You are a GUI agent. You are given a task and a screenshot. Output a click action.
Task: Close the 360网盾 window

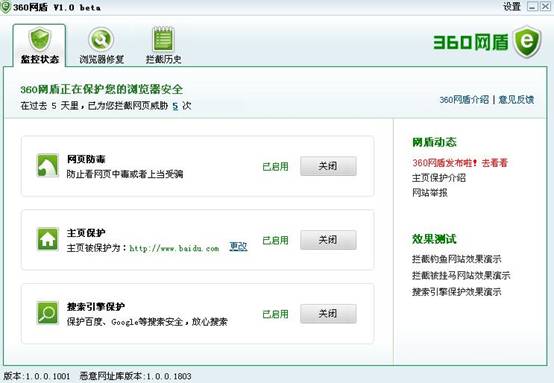click(x=545, y=6)
